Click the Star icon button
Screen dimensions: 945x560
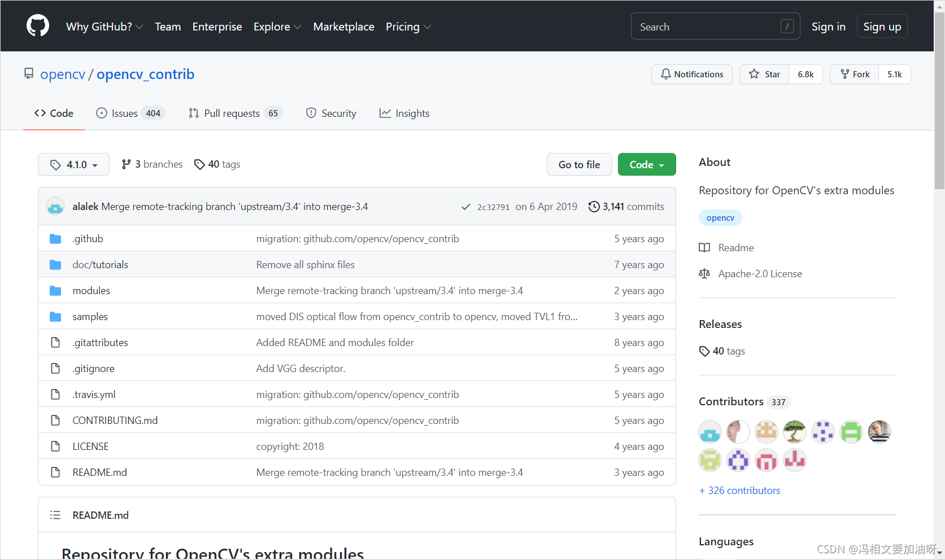[x=765, y=74]
